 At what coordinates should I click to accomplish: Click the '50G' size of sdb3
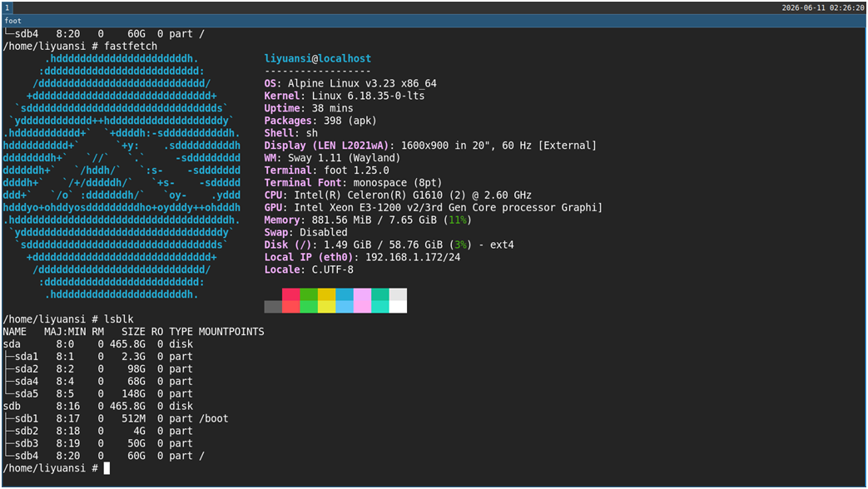[x=136, y=443]
